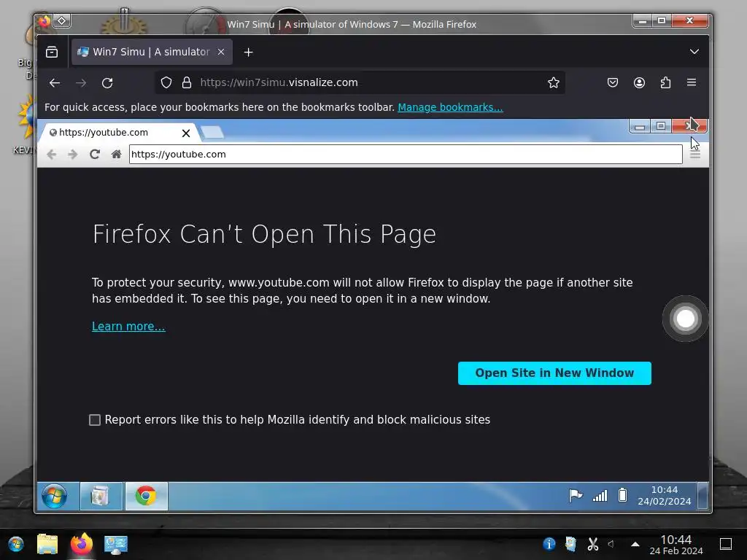Viewport: 747px width, 560px height.
Task: Open system settings icon in host taskbar
Action: pyautogui.click(x=116, y=544)
